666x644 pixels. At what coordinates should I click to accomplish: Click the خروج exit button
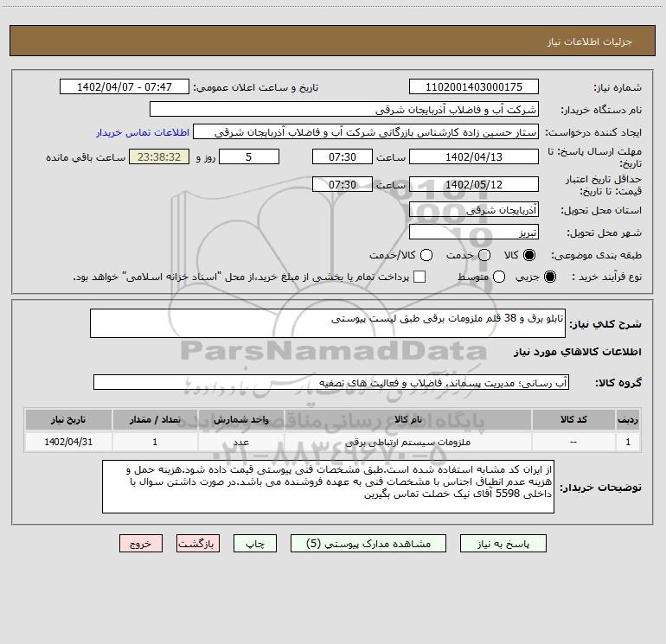141,544
